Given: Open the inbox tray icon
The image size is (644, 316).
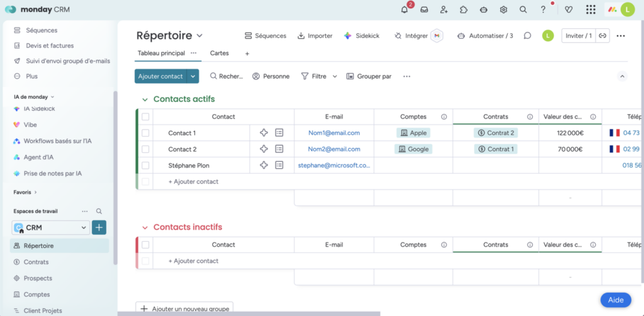Looking at the screenshot, I should (425, 9).
